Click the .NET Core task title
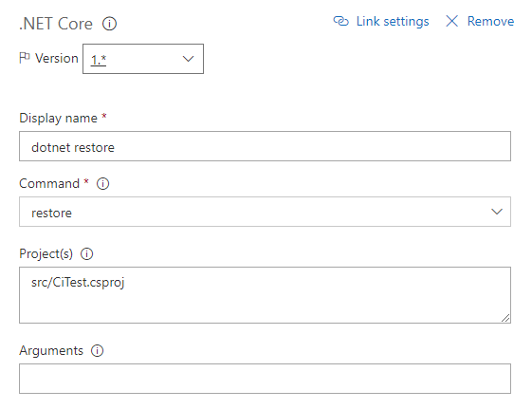Screen dimensions: 532x409 click(56, 24)
